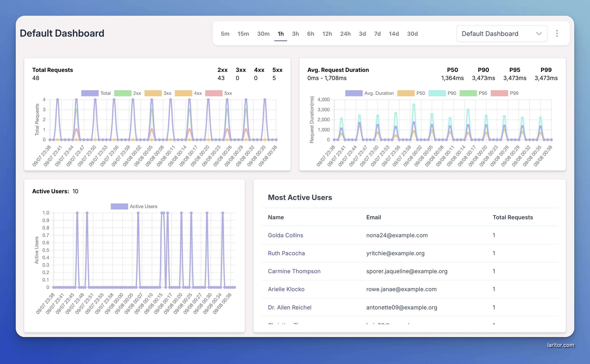Open Ruth Pacocha's profile link
The image size is (590, 364).
[x=286, y=253]
